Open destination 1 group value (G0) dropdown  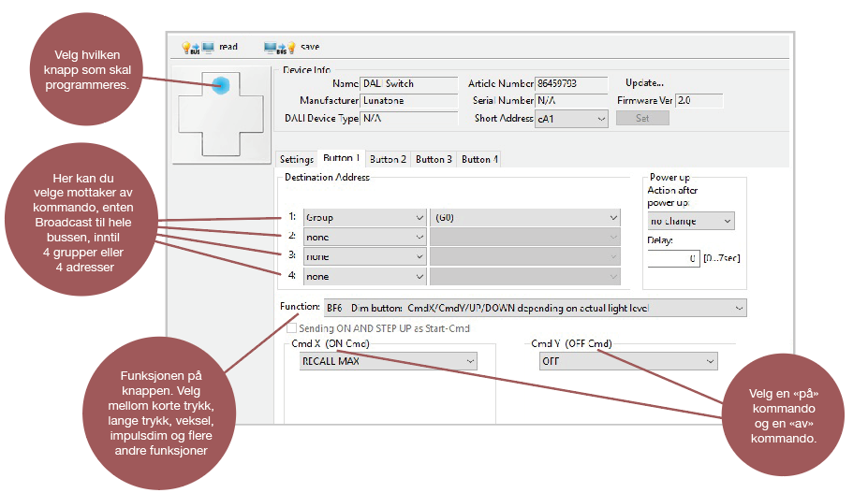coord(525,218)
